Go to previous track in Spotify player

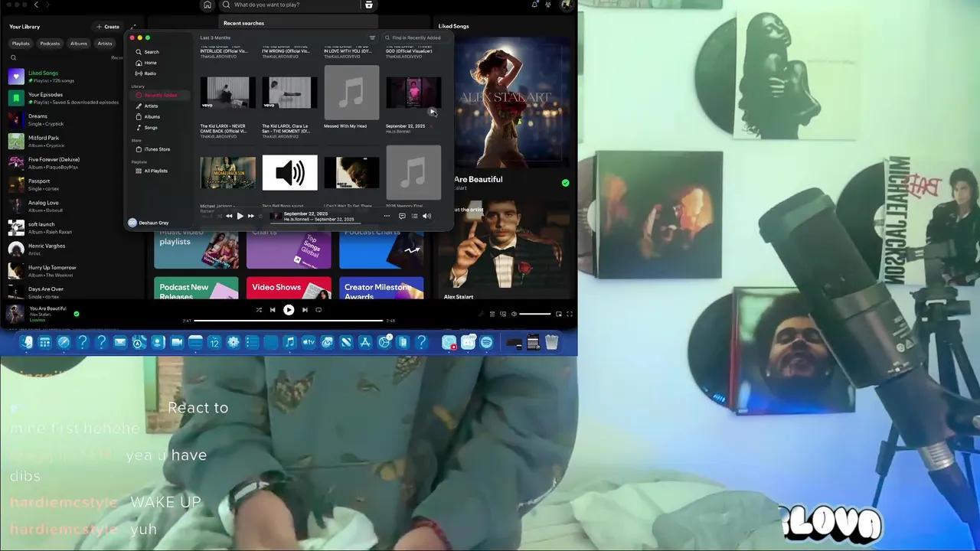(273, 310)
